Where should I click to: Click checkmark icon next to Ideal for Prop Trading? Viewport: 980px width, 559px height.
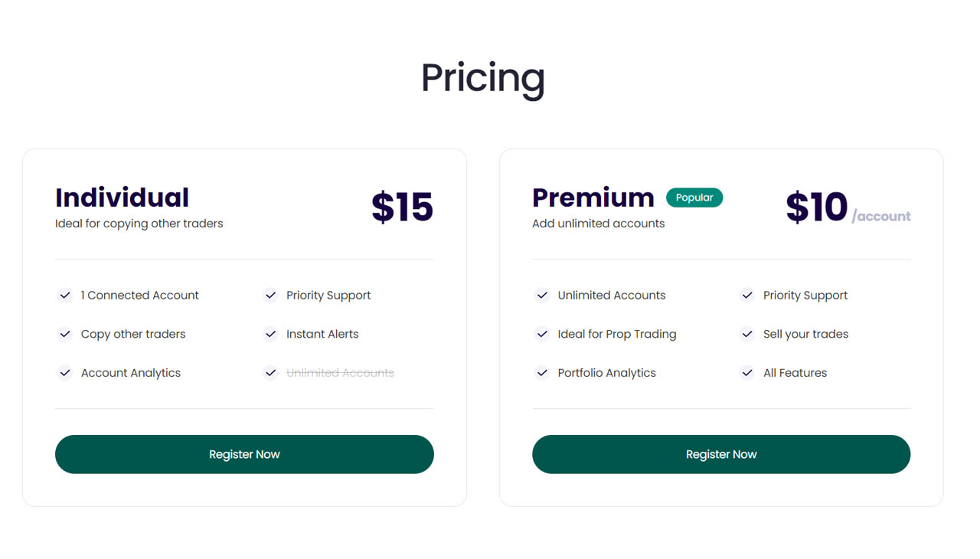[x=542, y=335]
